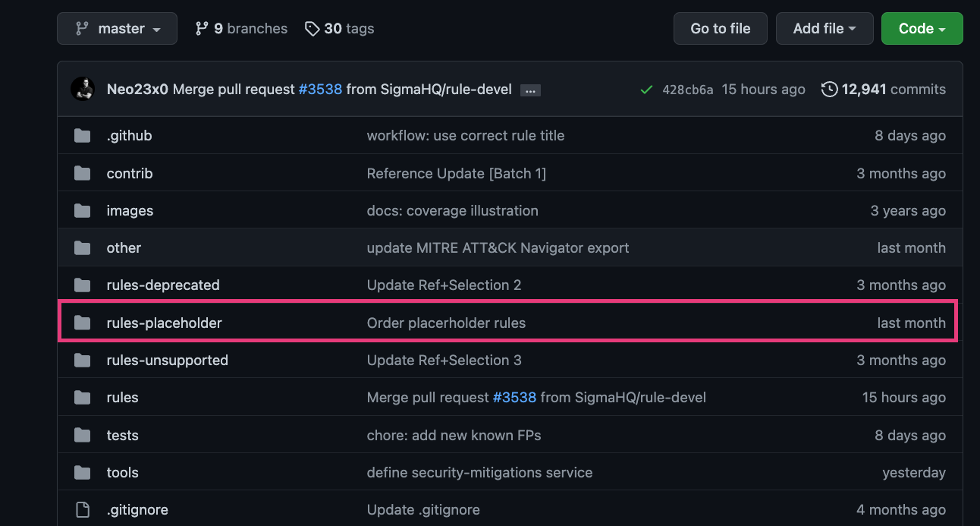Image resolution: width=980 pixels, height=526 pixels.
Task: Click the branch icon beside 9 branches
Action: (x=201, y=28)
